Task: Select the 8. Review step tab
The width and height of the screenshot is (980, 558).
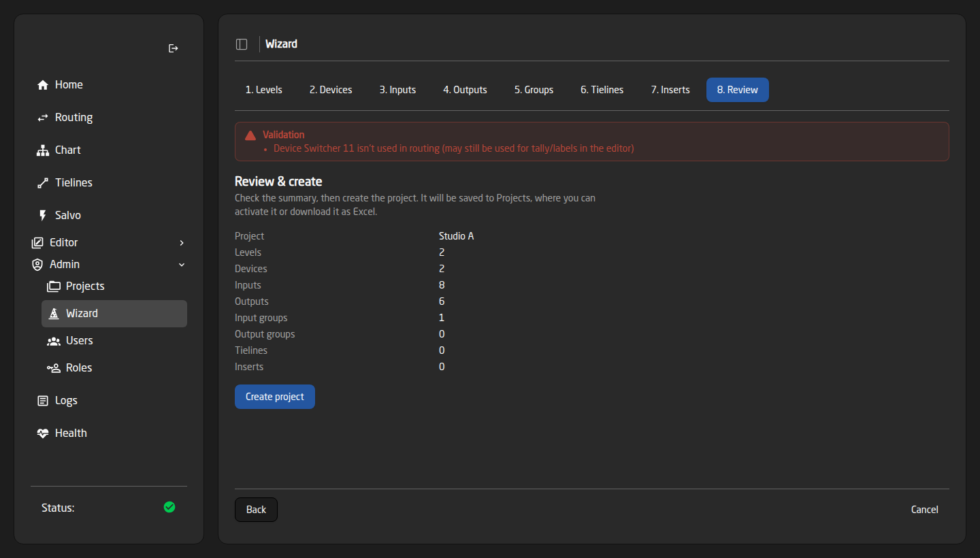Action: click(x=738, y=90)
